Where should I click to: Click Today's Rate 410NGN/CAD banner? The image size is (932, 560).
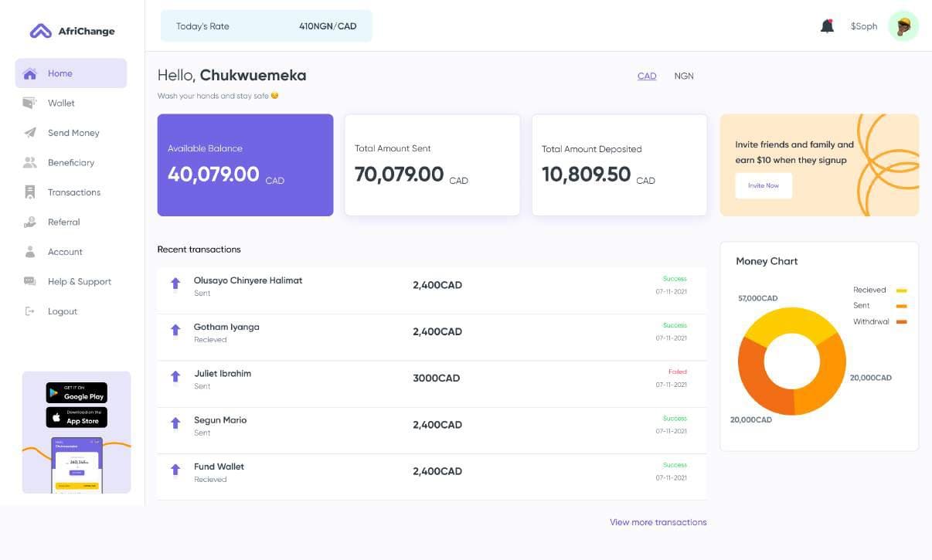click(x=266, y=26)
